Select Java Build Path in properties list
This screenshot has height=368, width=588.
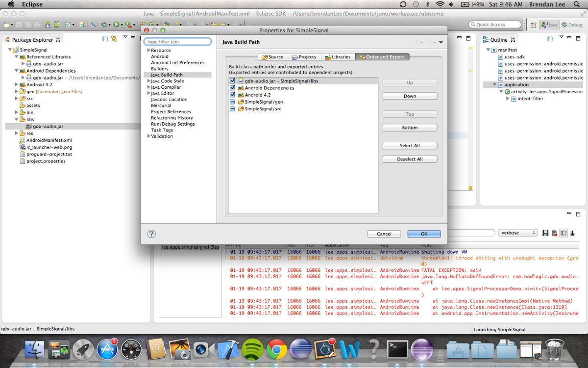167,75
